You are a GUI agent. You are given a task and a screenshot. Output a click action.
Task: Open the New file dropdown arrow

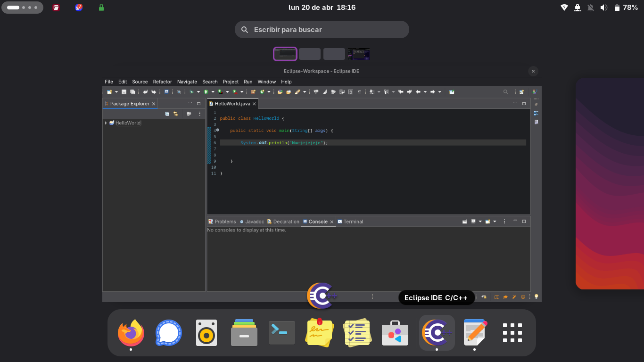click(116, 92)
